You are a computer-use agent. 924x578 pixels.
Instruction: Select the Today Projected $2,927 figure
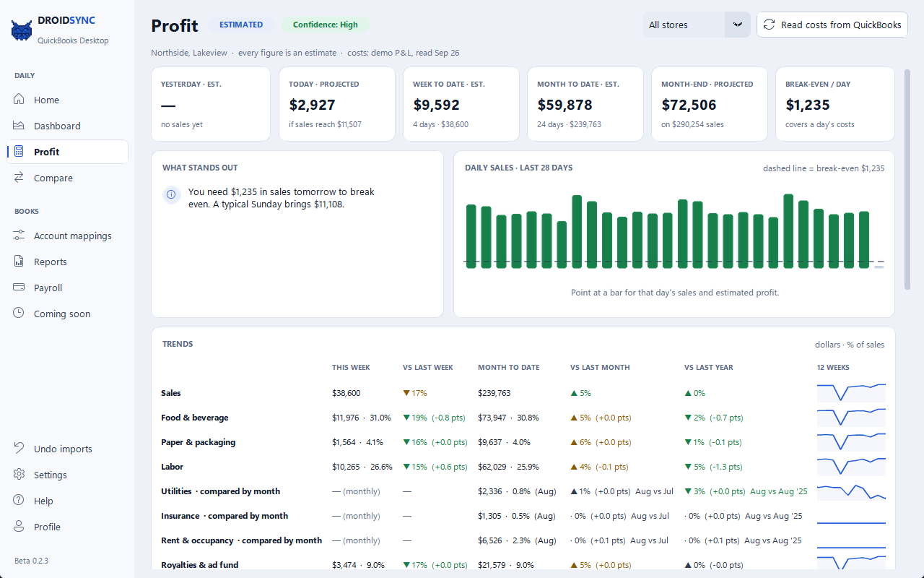(312, 105)
